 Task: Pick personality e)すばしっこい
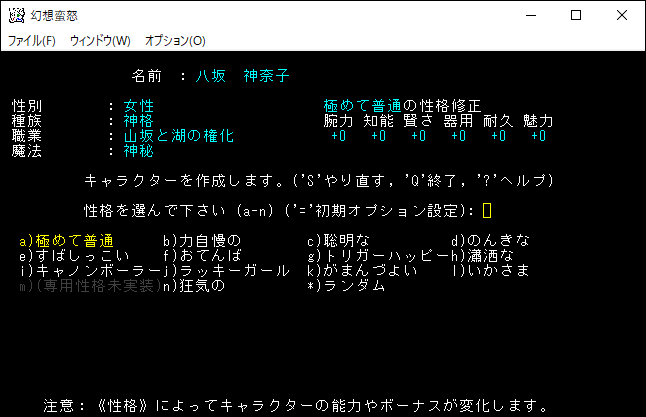74,256
